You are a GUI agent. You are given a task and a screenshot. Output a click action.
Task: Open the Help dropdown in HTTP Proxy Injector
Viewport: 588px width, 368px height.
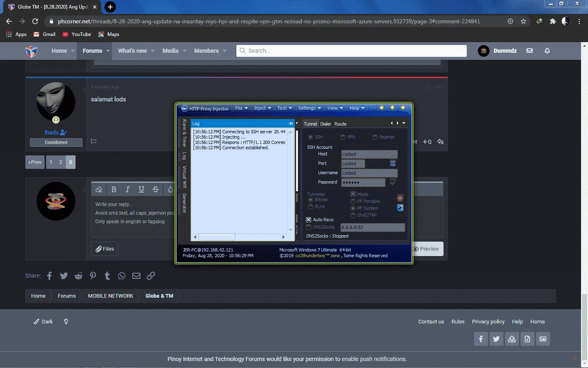tap(357, 108)
